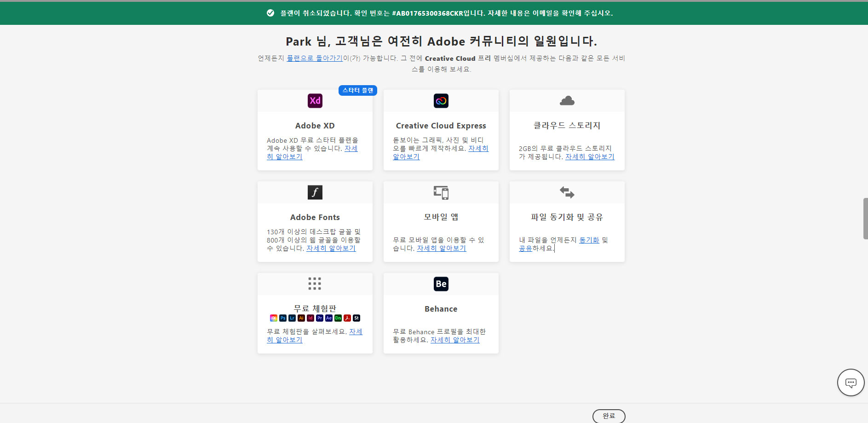Click the After Effects Ae trial icon

click(x=329, y=318)
